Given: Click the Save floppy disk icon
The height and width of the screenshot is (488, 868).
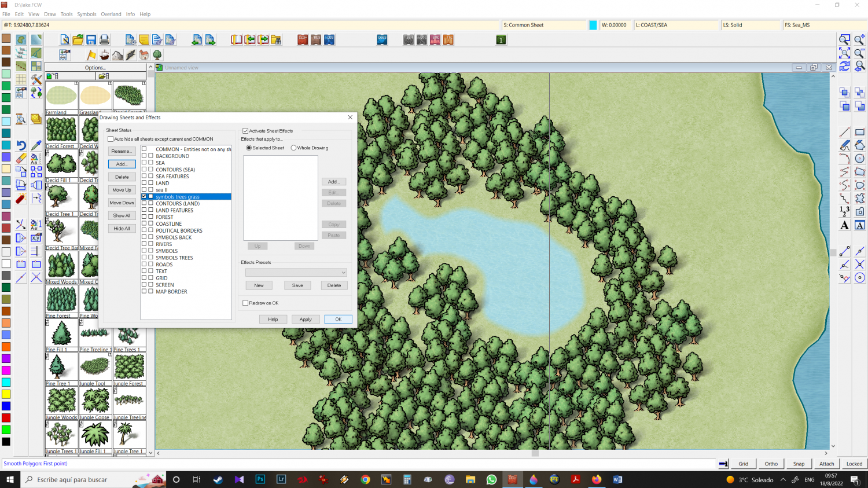Looking at the screenshot, I should click(91, 39).
